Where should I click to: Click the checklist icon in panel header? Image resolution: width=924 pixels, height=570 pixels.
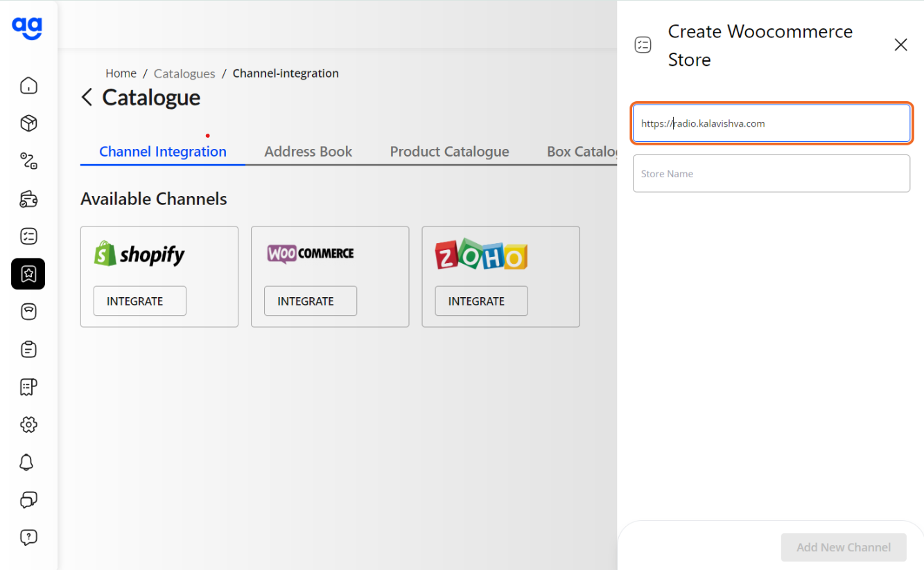(643, 45)
